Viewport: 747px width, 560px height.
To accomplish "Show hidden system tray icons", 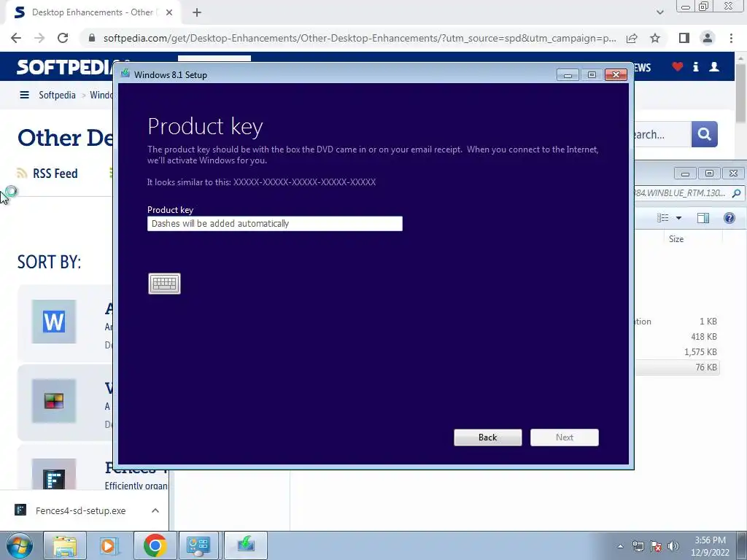I will coord(620,546).
